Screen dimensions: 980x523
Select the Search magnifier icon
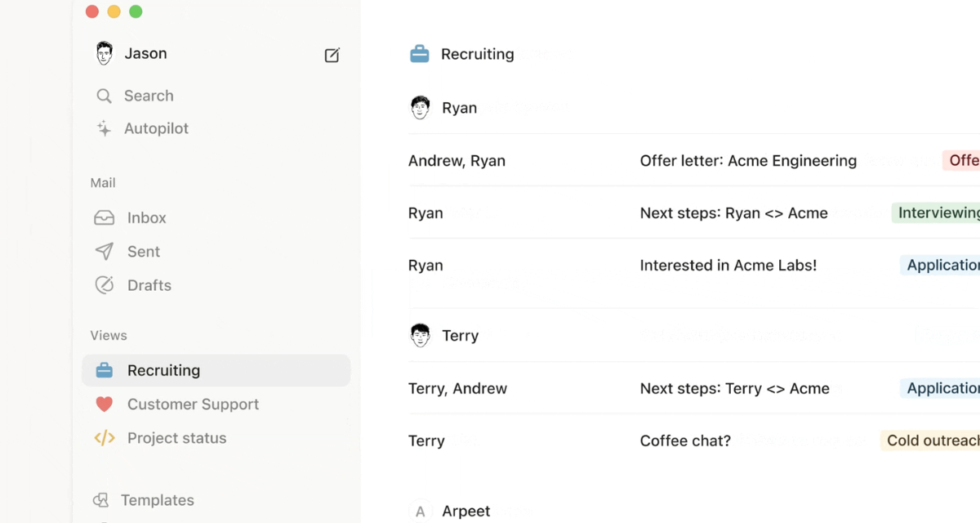[104, 96]
